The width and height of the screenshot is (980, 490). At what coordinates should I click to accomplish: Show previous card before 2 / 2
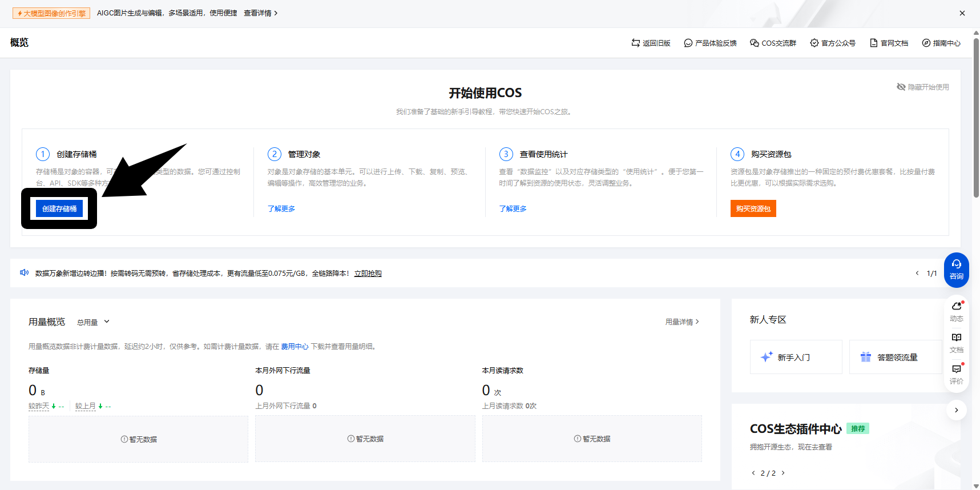click(x=753, y=473)
